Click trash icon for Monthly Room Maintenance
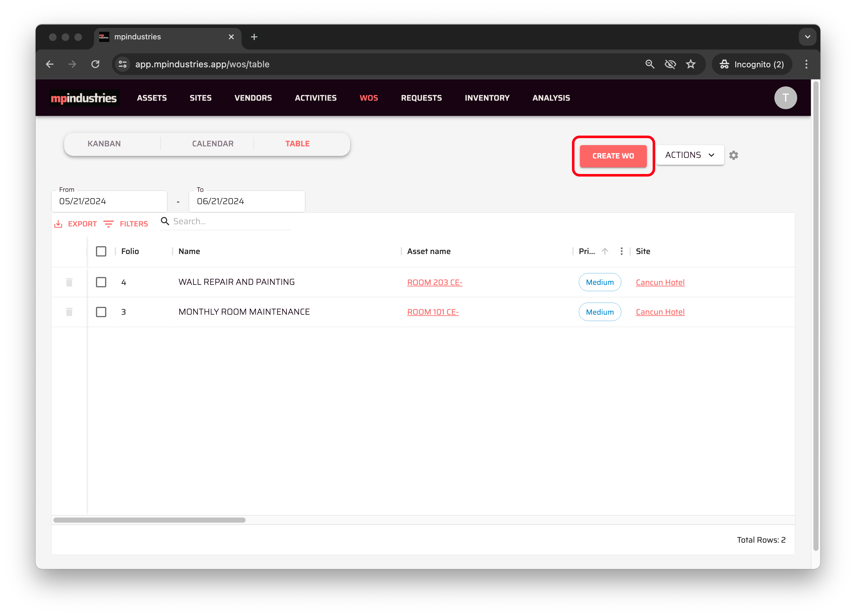Screen dimensions: 856x616 click(69, 312)
